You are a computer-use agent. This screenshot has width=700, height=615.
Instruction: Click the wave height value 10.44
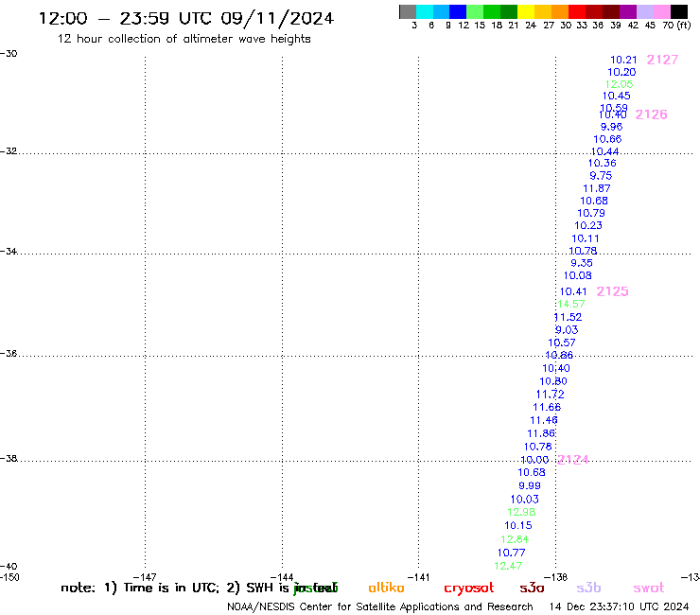604,151
